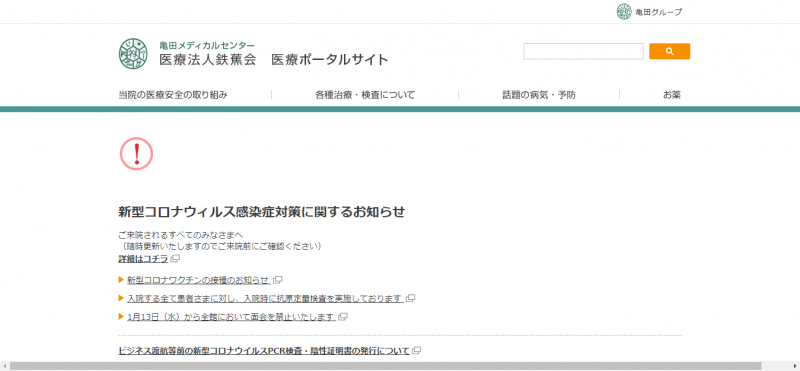Click 新型コロナウィルス感染症対策に関するお知らせ heading
This screenshot has height=371, width=800.
click(x=262, y=212)
